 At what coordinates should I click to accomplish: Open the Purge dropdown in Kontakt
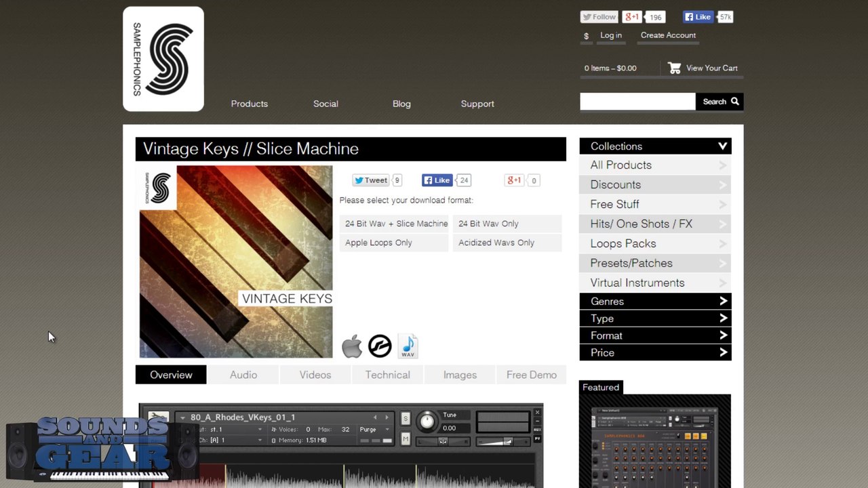(376, 430)
